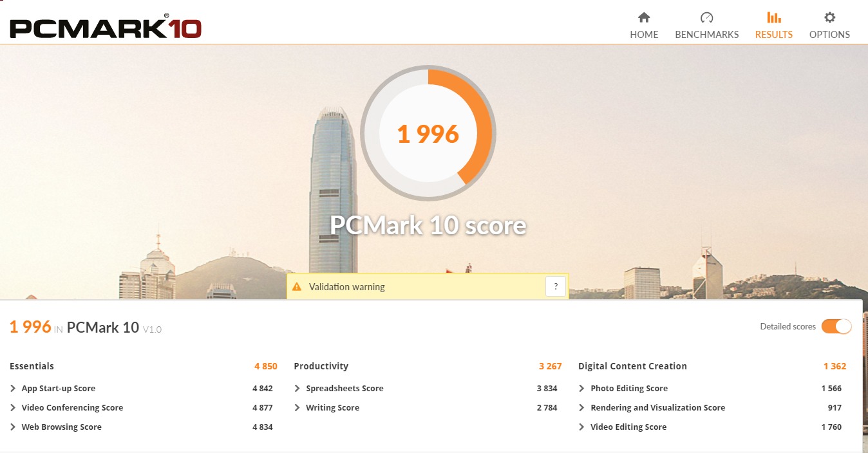Expand Video Conferencing Score details
Screen dimensions: 868x453
13,407
